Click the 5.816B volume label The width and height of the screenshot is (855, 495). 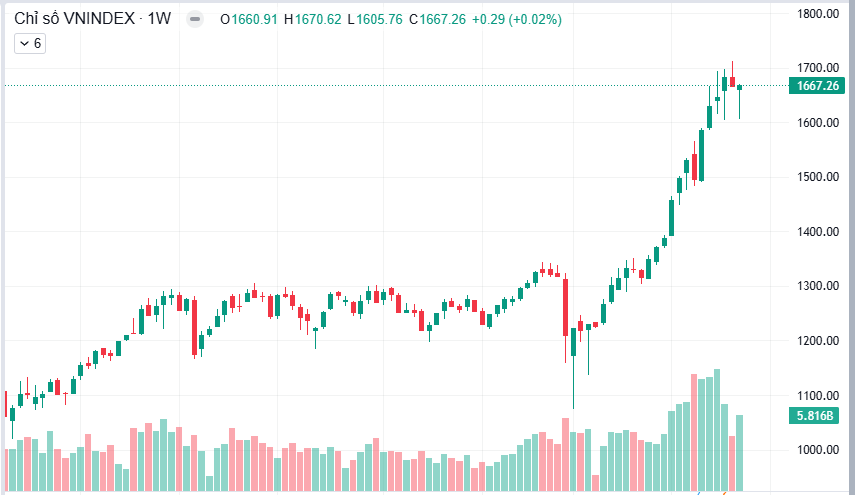(814, 416)
